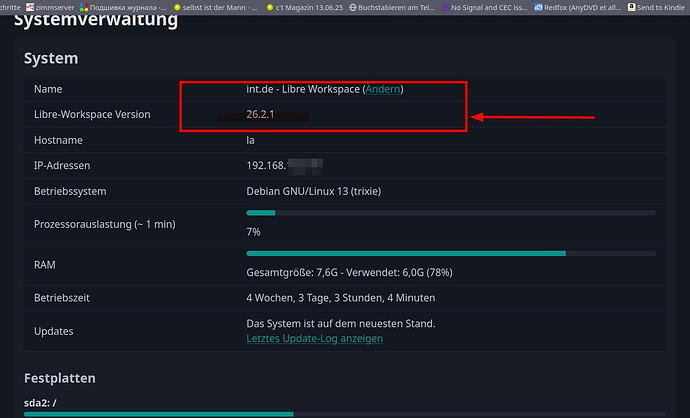The width and height of the screenshot is (690, 418).
Task: Select the 7% processor load value
Action: (x=253, y=232)
